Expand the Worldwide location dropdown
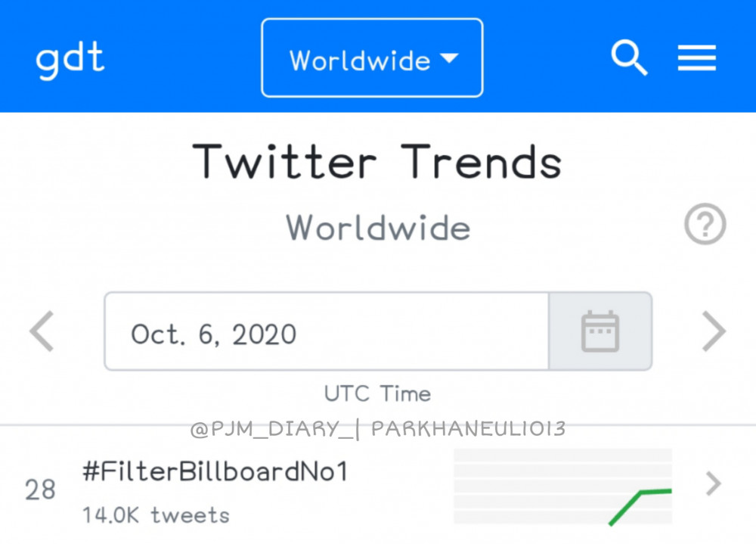 tap(372, 58)
